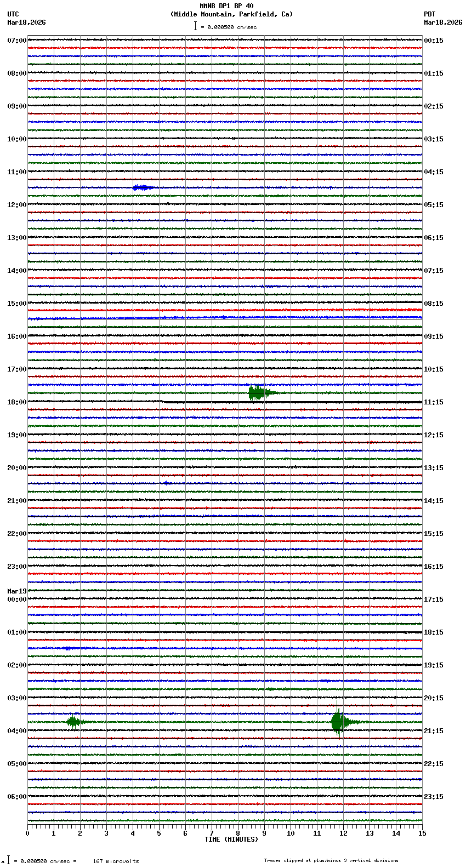Image resolution: width=466 pixels, height=868 pixels.
Task: Click the '0' minute tick label on the x-axis
Action: click(x=27, y=833)
